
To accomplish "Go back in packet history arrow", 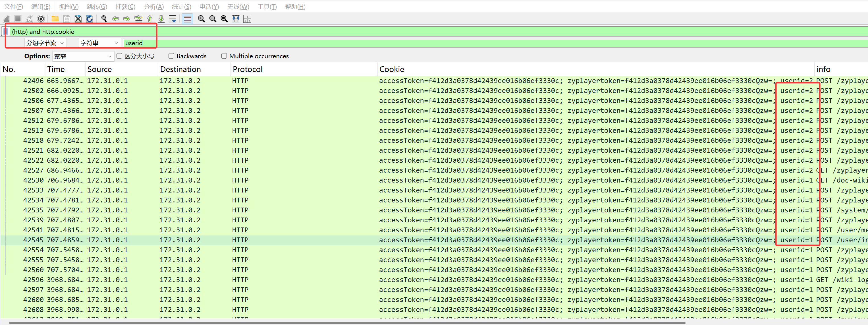I will click(115, 19).
